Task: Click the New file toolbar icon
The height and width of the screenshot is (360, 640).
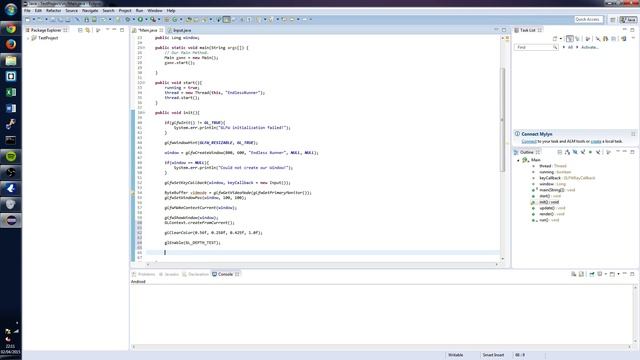Action: click(x=28, y=20)
